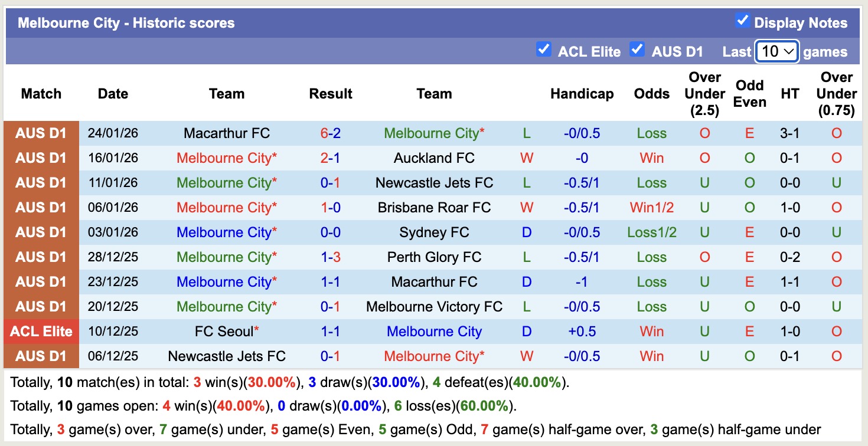
Task: Click the 6-2 result of the Macarthur match
Action: coord(331,133)
